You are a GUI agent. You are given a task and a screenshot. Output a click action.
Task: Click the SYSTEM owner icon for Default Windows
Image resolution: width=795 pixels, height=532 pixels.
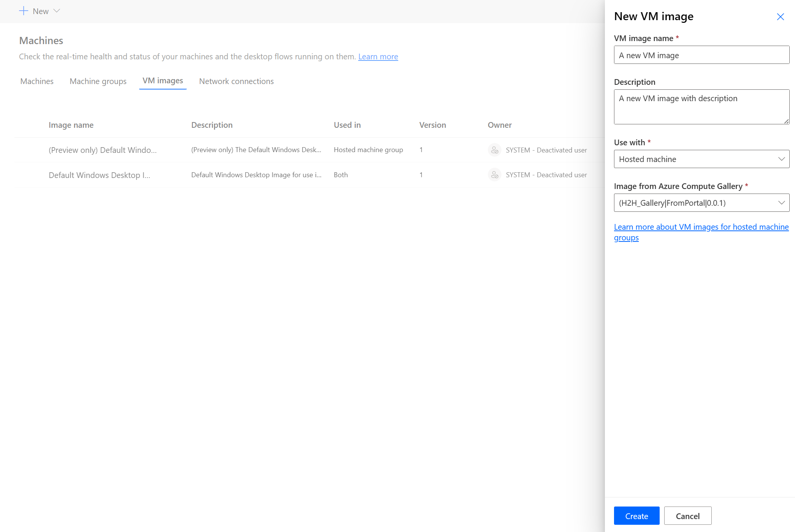(x=494, y=175)
